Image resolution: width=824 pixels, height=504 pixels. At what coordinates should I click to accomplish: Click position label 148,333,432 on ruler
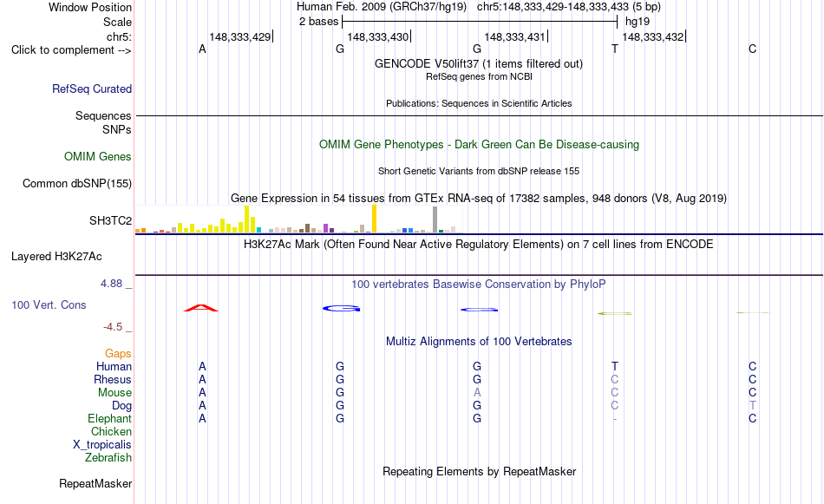click(653, 36)
